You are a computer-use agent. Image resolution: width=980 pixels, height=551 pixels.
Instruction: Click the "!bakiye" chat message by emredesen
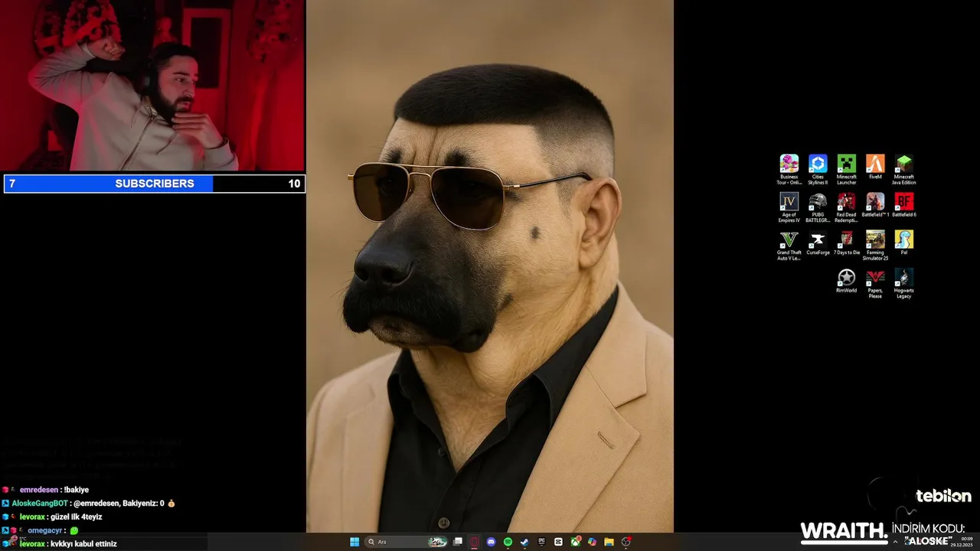coord(75,490)
